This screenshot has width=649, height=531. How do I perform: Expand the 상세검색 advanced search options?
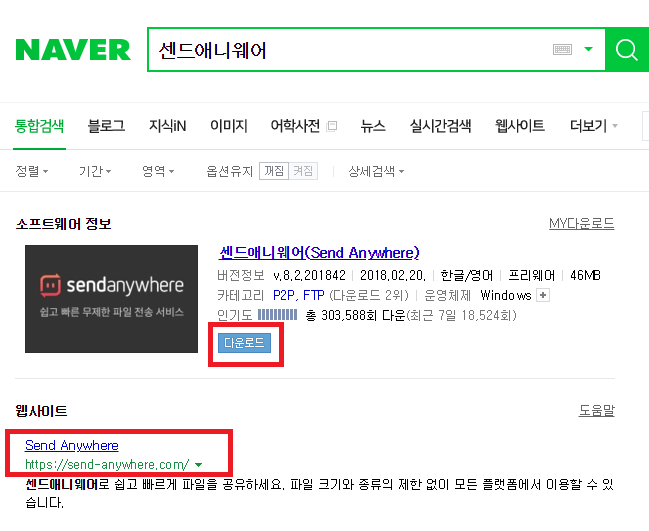[x=376, y=171]
